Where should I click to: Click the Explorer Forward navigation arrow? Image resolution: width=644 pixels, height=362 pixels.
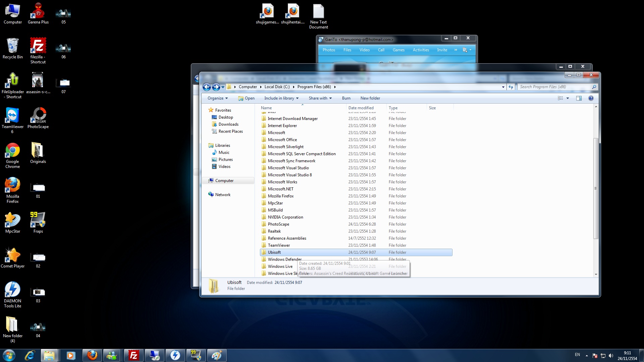click(x=216, y=87)
